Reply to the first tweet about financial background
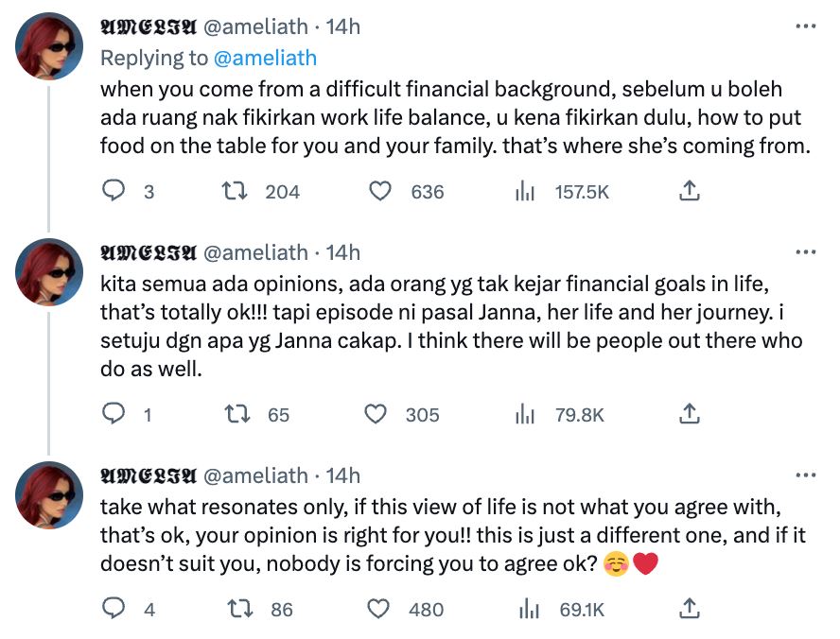 pos(114,191)
